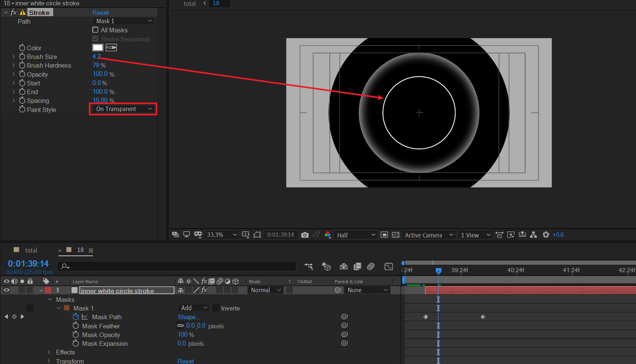The height and width of the screenshot is (364, 636).
Task: Click the Color eyedropper next to swatch
Action: [111, 48]
